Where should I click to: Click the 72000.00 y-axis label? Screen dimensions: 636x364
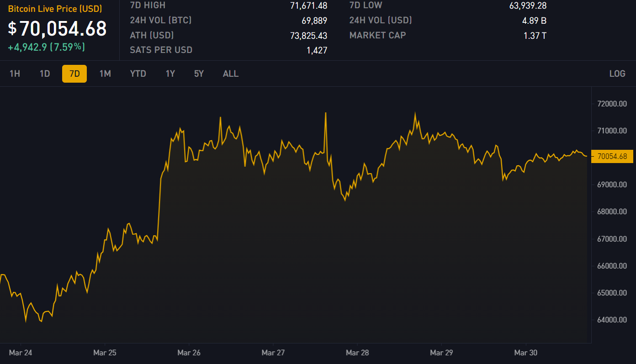(x=611, y=104)
